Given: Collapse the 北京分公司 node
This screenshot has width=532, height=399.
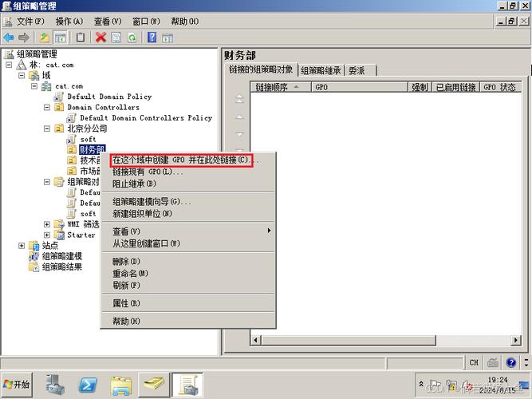Looking at the screenshot, I should (47, 128).
